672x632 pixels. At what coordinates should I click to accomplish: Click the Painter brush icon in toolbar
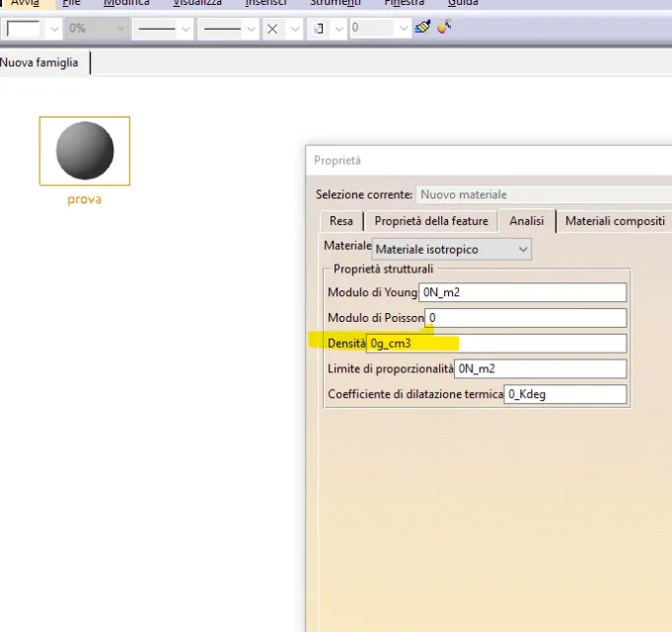coord(423,28)
